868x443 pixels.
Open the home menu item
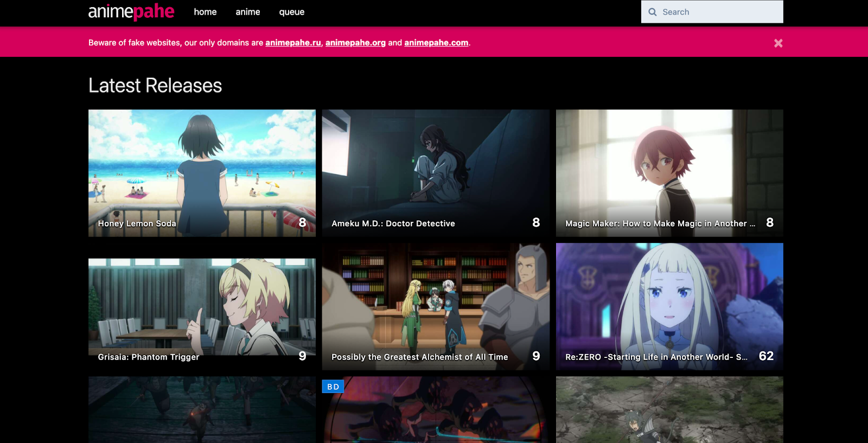click(x=205, y=12)
